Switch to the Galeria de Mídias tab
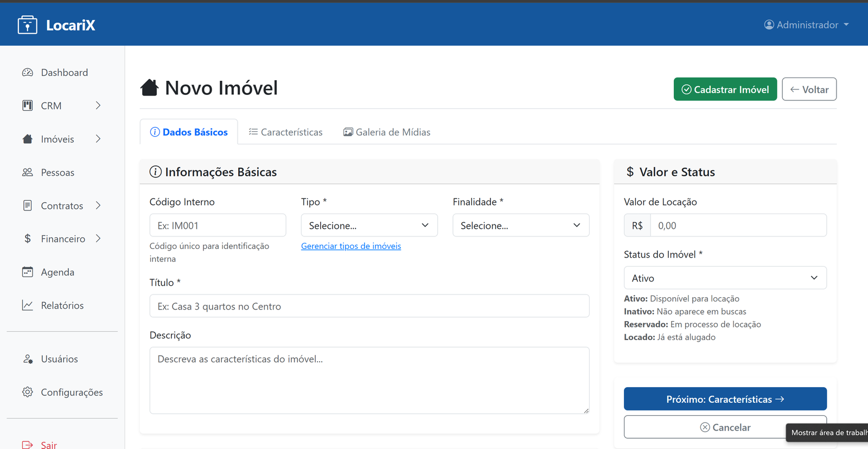Image resolution: width=868 pixels, height=449 pixels. pyautogui.click(x=387, y=132)
